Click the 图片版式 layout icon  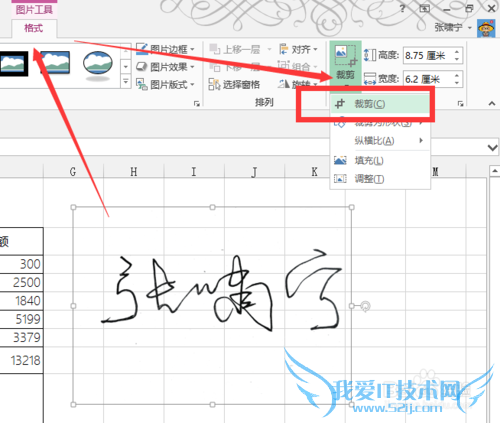[142, 85]
